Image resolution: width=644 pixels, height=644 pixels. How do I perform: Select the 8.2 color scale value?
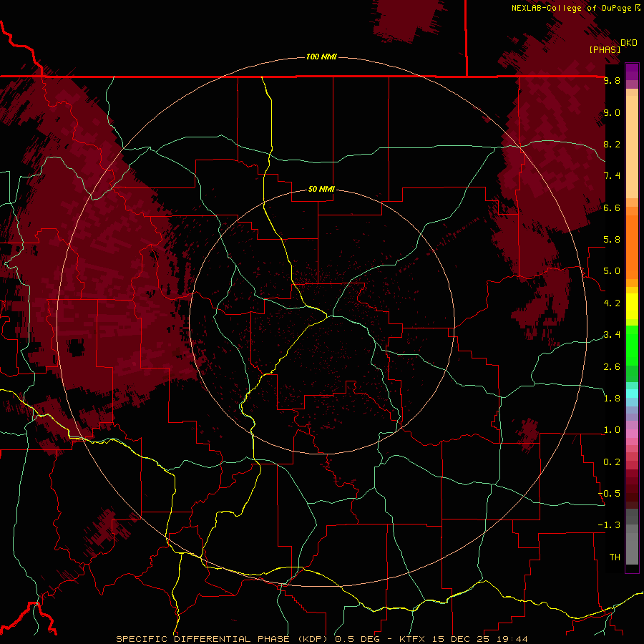tap(612, 144)
